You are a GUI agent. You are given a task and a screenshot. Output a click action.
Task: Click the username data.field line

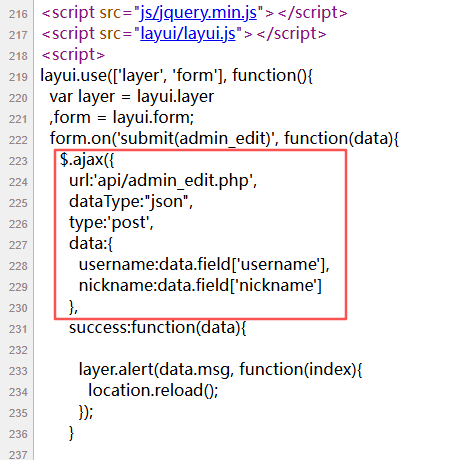point(204,265)
